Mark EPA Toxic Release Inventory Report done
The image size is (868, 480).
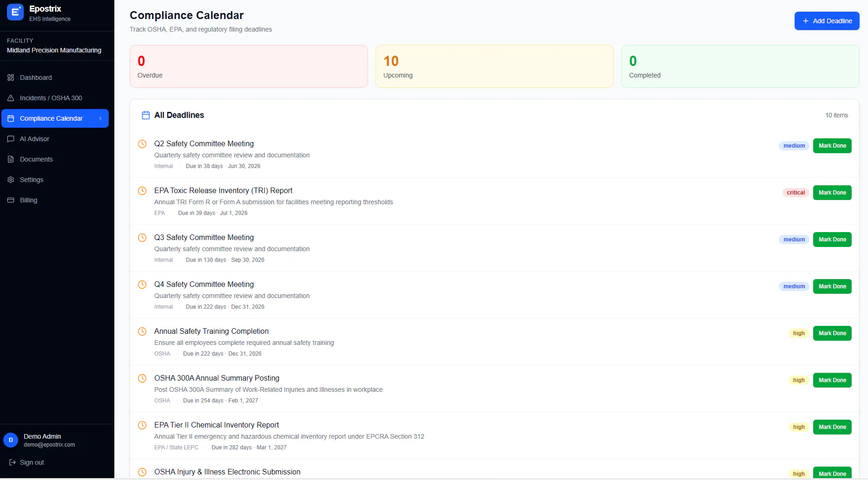832,193
